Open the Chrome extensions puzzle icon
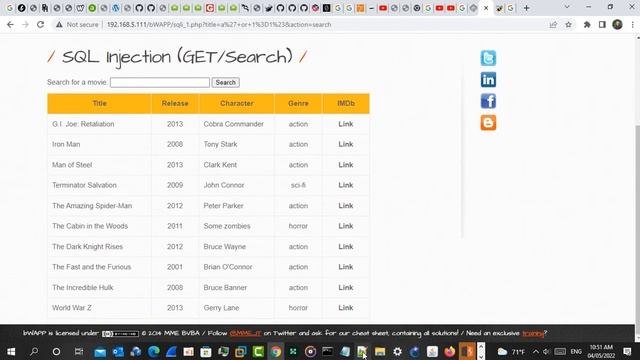The image size is (640, 360). (x=587, y=24)
